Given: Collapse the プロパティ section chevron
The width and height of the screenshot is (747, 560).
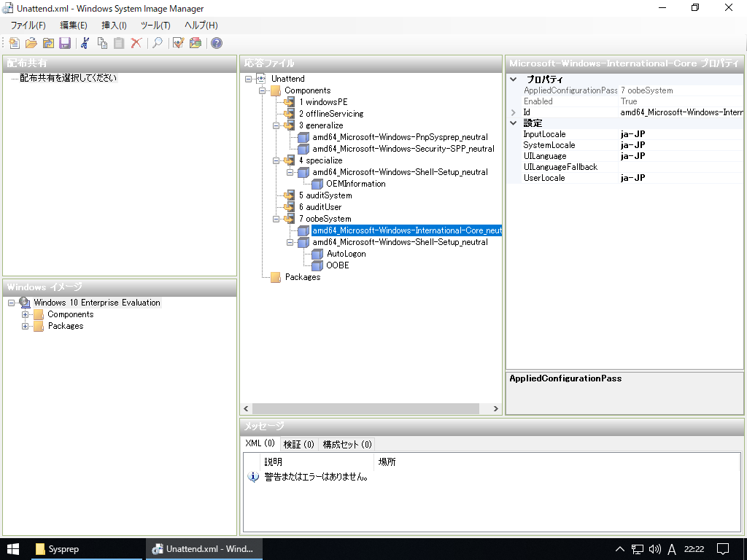Looking at the screenshot, I should 514,79.
